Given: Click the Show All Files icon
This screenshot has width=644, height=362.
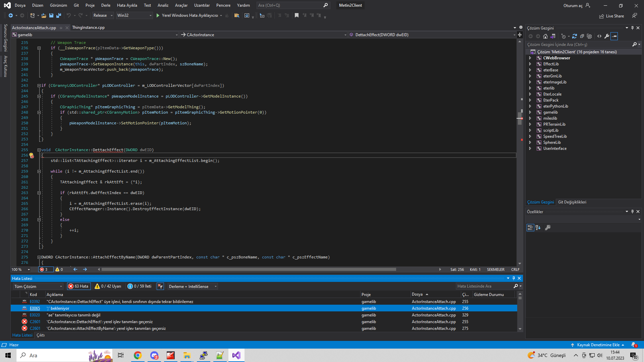Looking at the screenshot, I should click(x=589, y=36).
